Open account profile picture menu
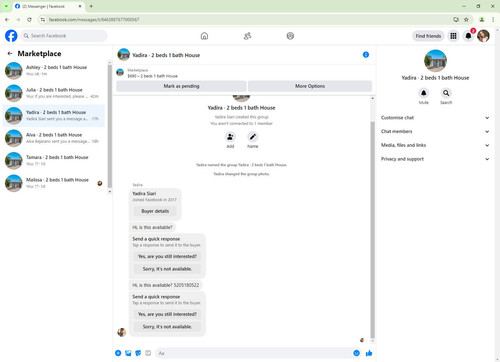Image resolution: width=500 pixels, height=362 pixels. tap(483, 36)
